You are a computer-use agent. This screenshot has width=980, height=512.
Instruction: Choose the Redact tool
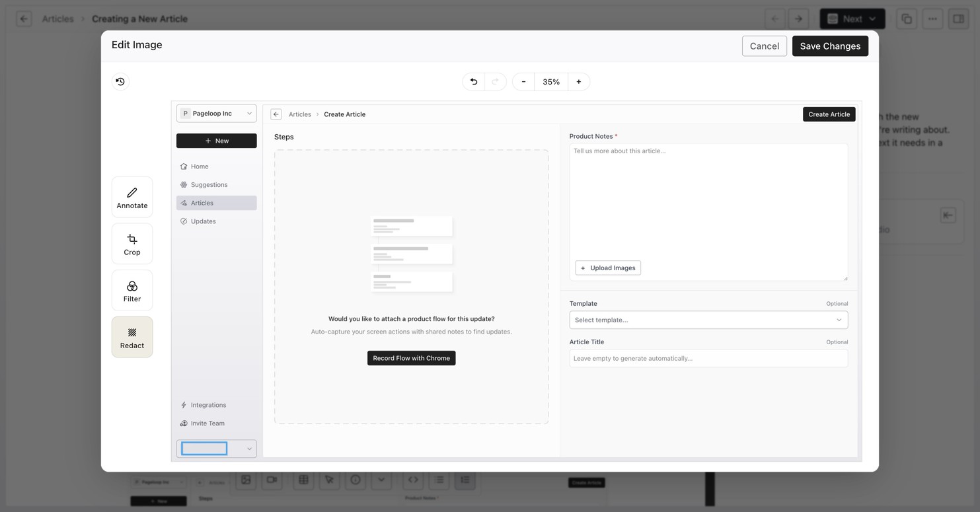tap(132, 337)
